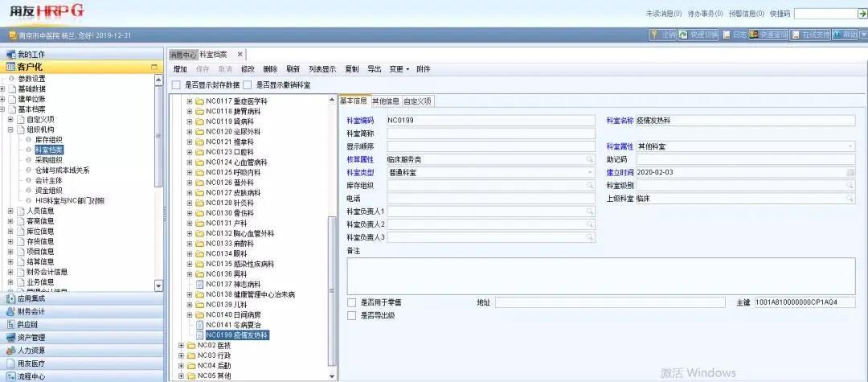Viewport: 868px width, 382px height.
Task: Click the 未读消息 unread messages link
Action: [x=663, y=14]
